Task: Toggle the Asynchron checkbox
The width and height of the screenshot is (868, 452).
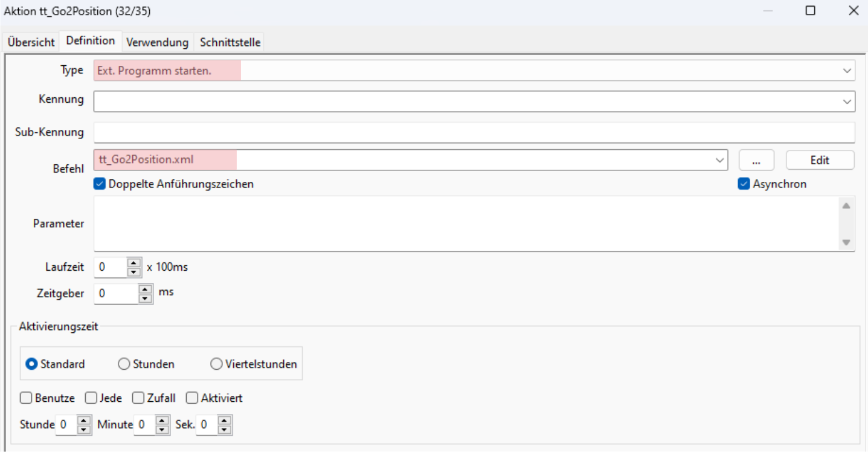Action: 744,184
